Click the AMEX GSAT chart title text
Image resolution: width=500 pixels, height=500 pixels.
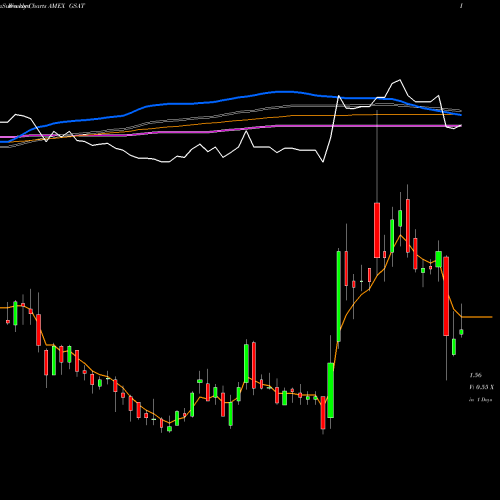pos(66,6)
